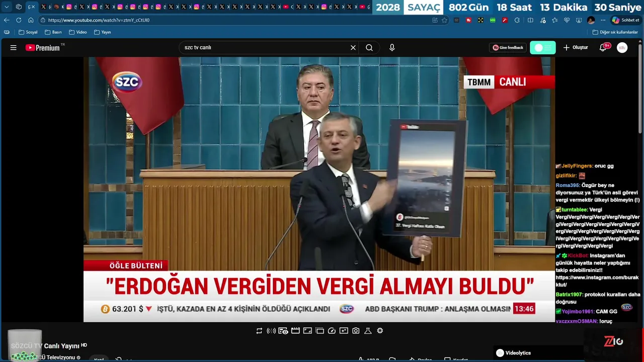Click the full-window rectangle icon
644x362 pixels.
[x=307, y=331]
